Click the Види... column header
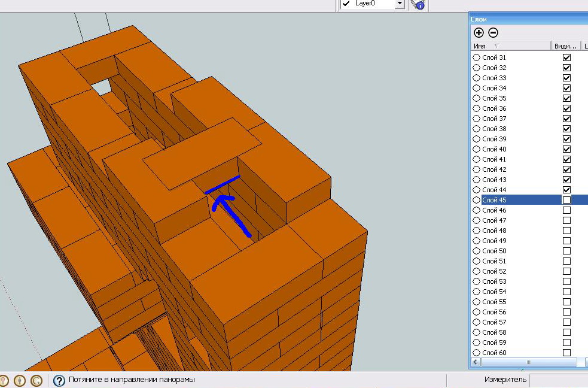The height and width of the screenshot is (388, 588). pyautogui.click(x=566, y=46)
